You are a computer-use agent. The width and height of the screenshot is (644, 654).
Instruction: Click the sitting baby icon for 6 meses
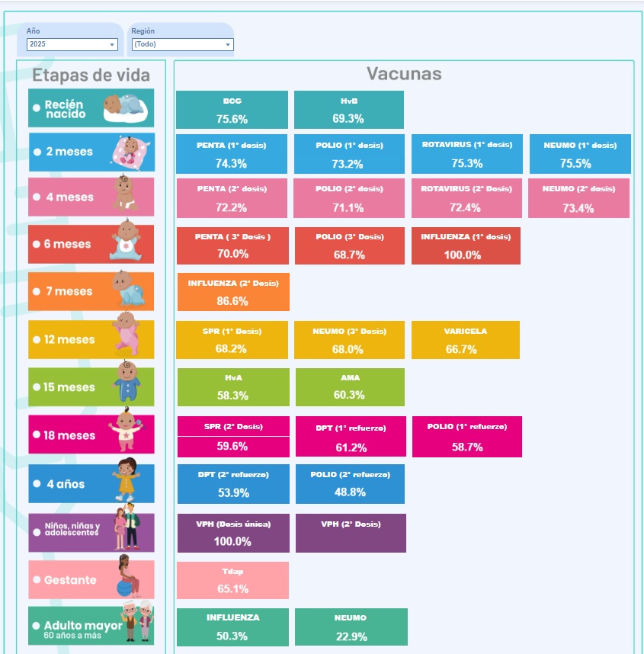point(126,240)
